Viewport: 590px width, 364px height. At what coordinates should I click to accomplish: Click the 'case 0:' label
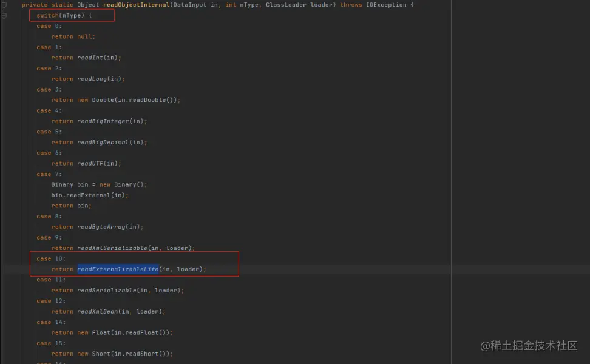pos(49,26)
